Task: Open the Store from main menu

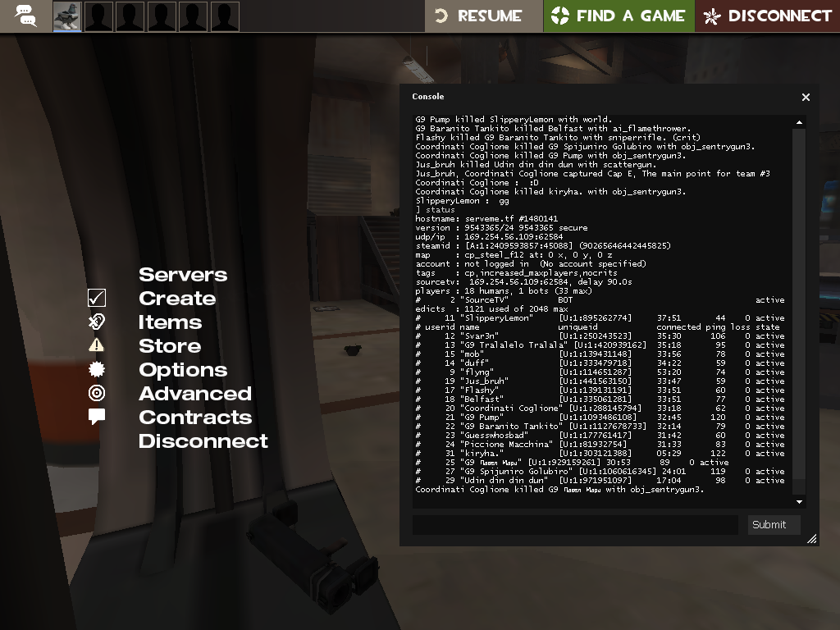Action: (169, 346)
